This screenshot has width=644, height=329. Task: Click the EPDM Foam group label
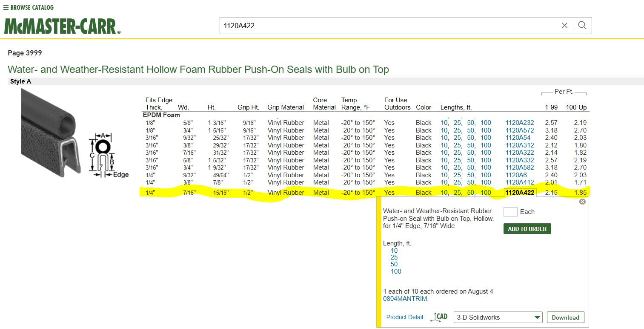point(161,115)
